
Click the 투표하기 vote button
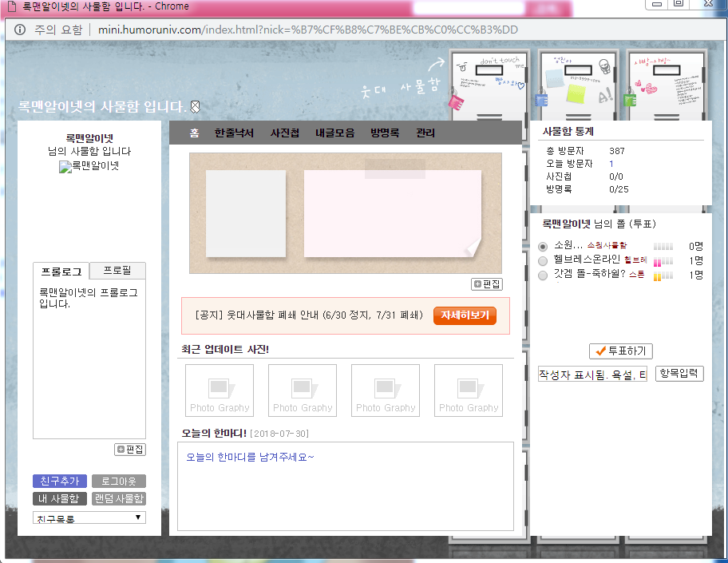(x=621, y=351)
